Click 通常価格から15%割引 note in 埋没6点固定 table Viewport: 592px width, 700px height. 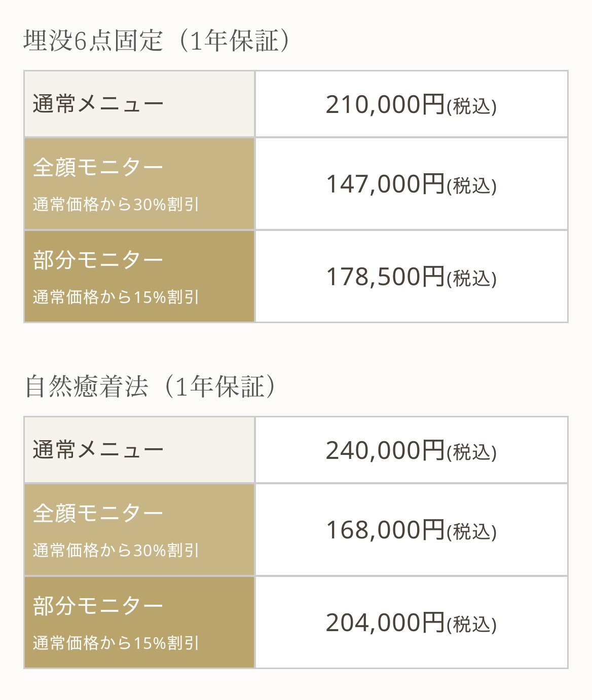pyautogui.click(x=116, y=297)
